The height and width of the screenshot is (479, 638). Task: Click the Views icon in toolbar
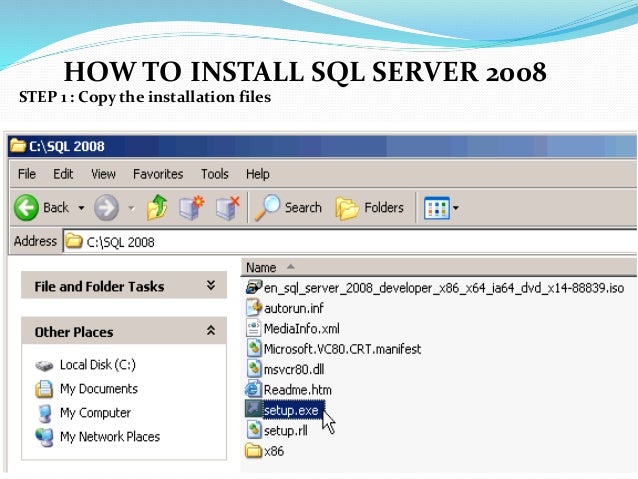(437, 208)
